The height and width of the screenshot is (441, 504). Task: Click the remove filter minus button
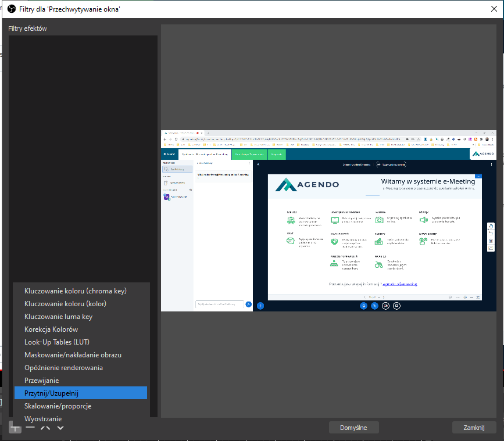pyautogui.click(x=30, y=428)
